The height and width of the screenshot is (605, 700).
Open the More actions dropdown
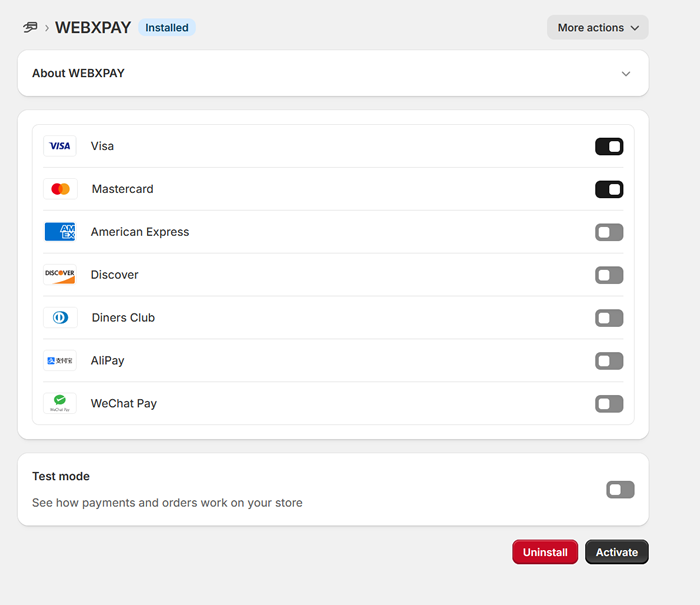[x=597, y=28]
